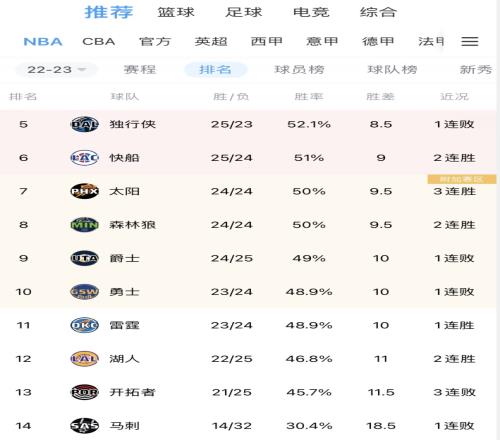Screen dimensions: 500x440
Task: Open the 森林狼 team name
Action: coord(133,225)
